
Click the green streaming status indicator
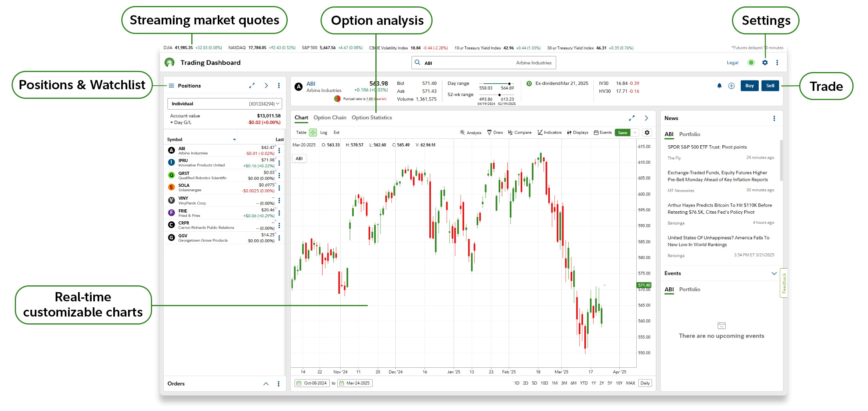point(751,62)
